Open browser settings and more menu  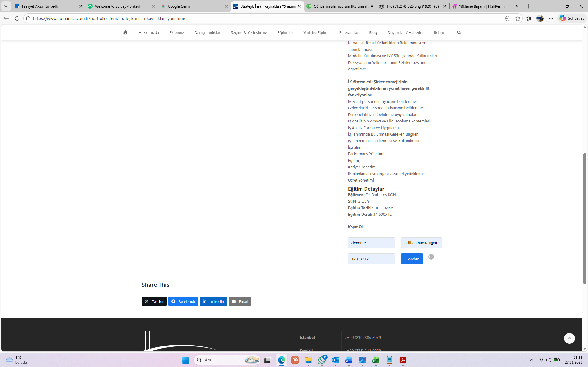click(x=551, y=18)
